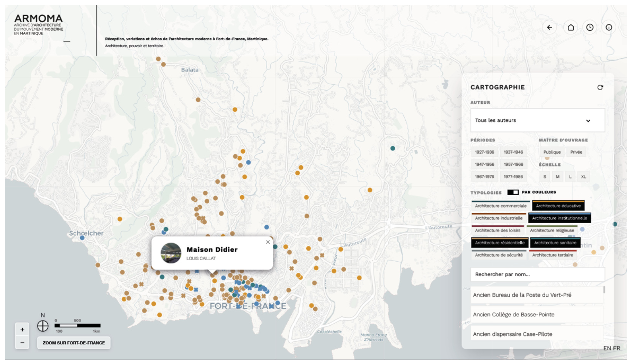Enable the Architecture religieuse filter
Viewport: 631px width, 364px height.
pyautogui.click(x=552, y=230)
